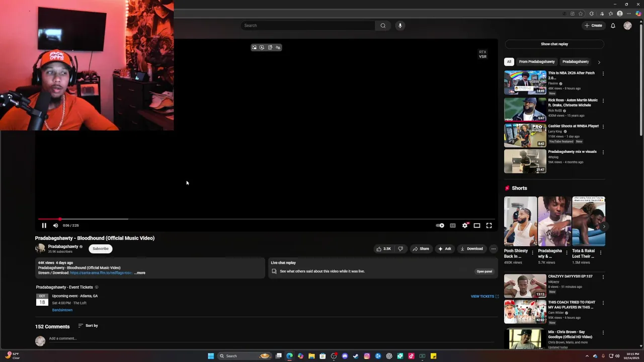Open TikTok from taskbar
The width and height of the screenshot is (644, 362).
point(411,356)
